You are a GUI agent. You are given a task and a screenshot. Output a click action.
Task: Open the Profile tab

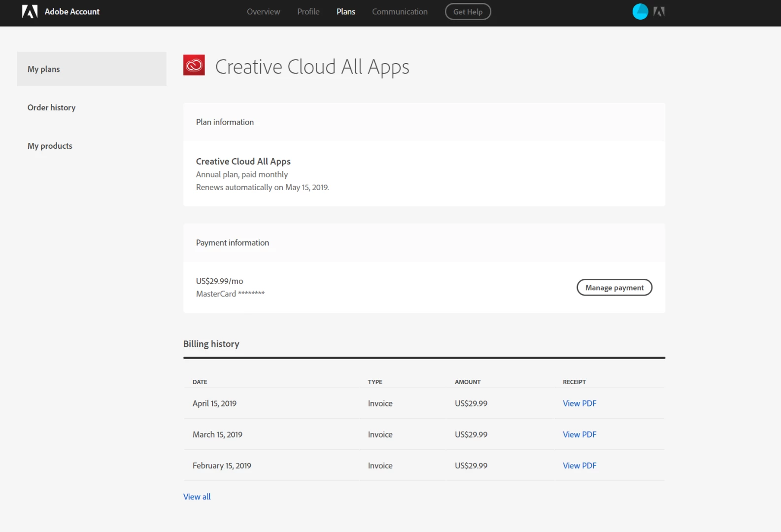(x=308, y=11)
